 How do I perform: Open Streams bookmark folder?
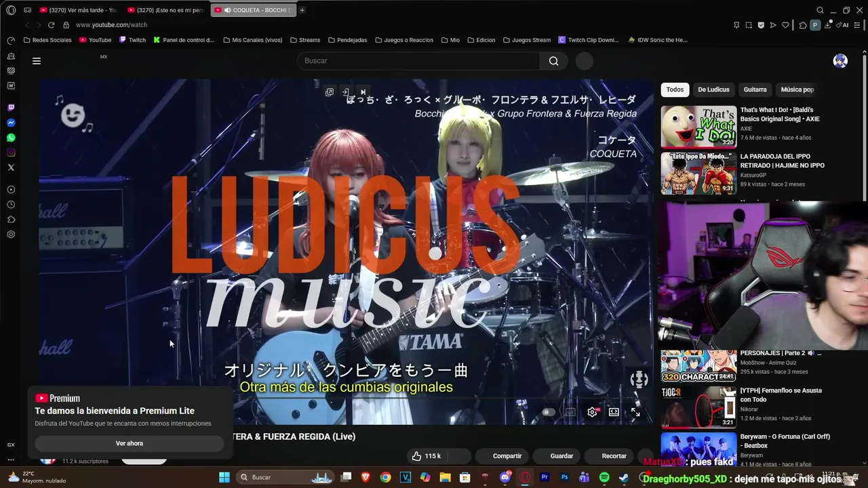(x=304, y=40)
